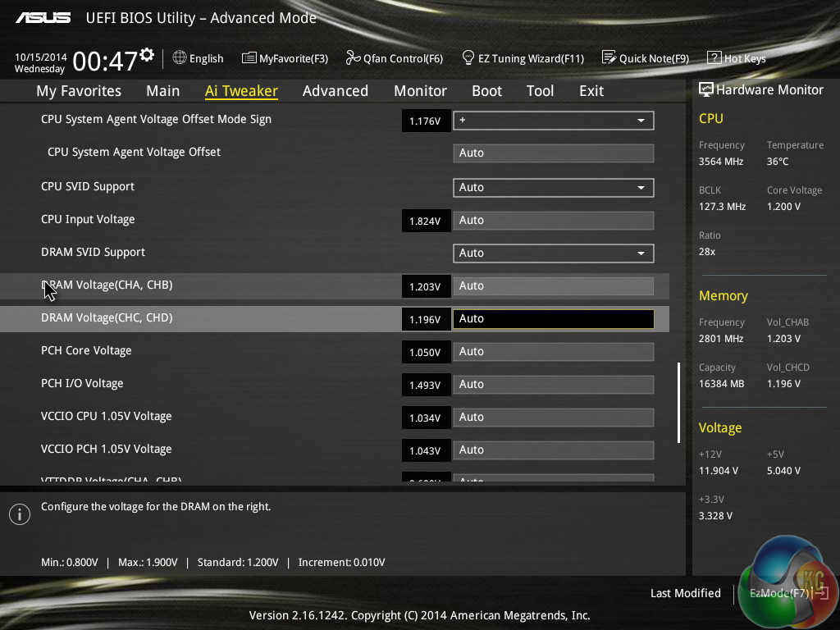View the Last Modified settings

[685, 593]
